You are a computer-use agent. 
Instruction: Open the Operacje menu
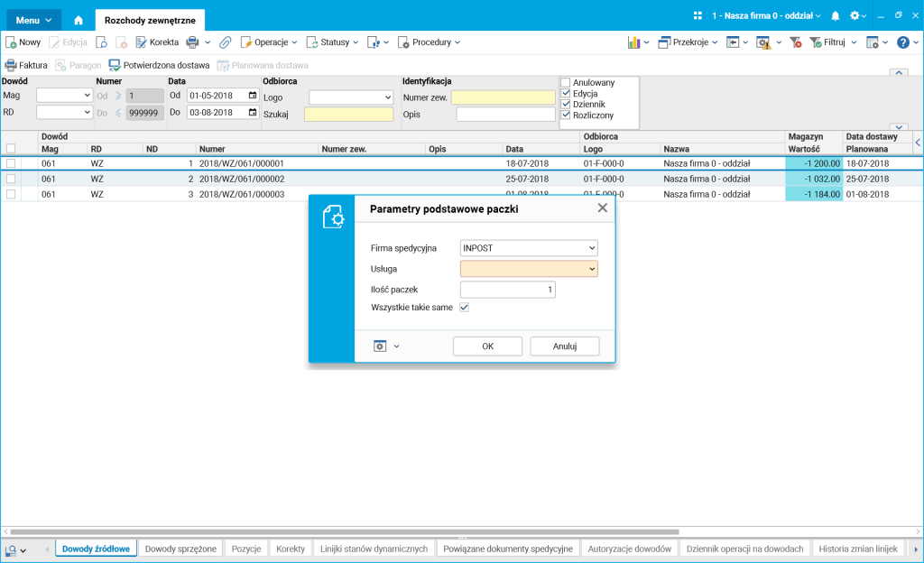click(x=268, y=42)
